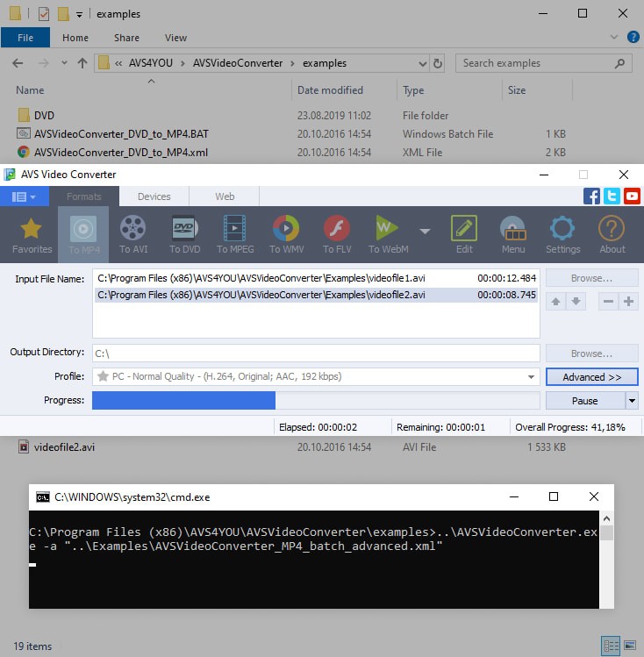Open the Explorer Share ribbon tab
Image resolution: width=644 pixels, height=657 pixels.
(x=126, y=38)
